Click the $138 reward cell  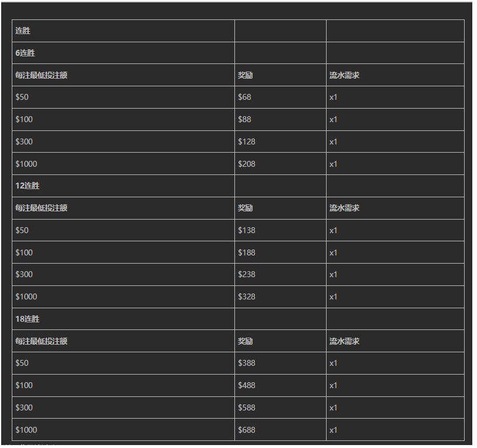pos(247,230)
